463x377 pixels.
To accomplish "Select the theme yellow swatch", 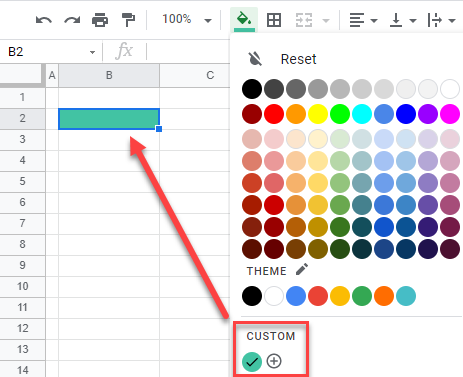I will tap(340, 296).
